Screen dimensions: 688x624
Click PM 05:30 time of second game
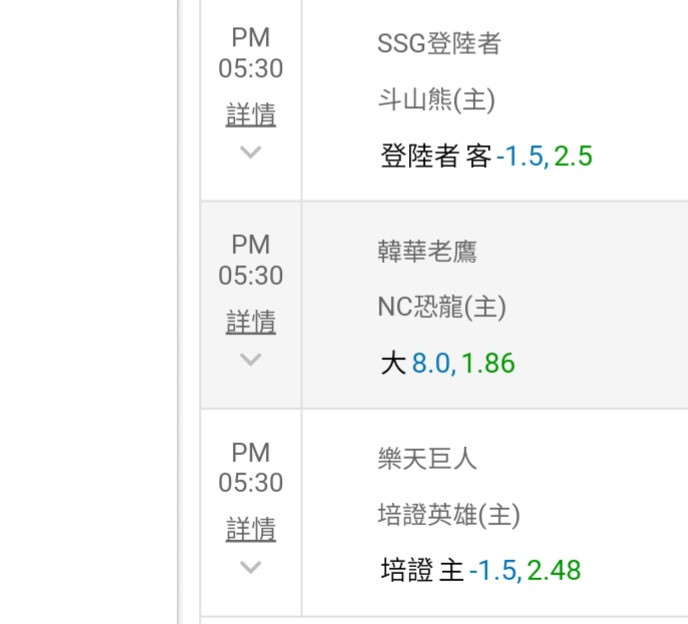click(x=251, y=260)
